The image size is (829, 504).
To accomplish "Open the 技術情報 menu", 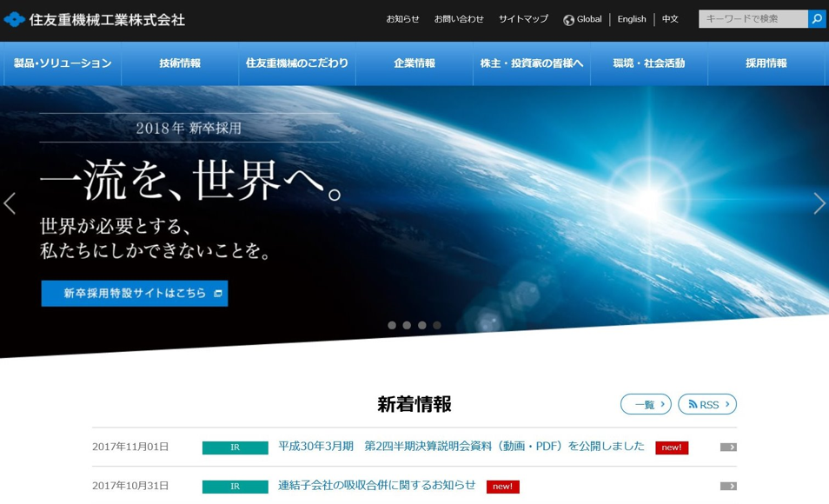I will [x=180, y=63].
